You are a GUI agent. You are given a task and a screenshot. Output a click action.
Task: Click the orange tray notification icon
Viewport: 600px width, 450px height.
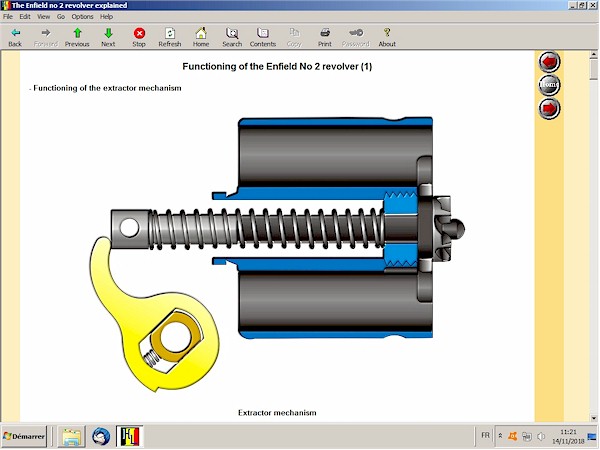click(x=512, y=436)
